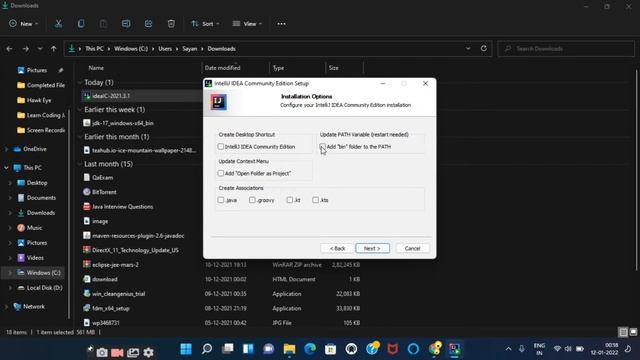Open the View dropdown in Explorer
The image size is (640, 360).
(247, 24)
